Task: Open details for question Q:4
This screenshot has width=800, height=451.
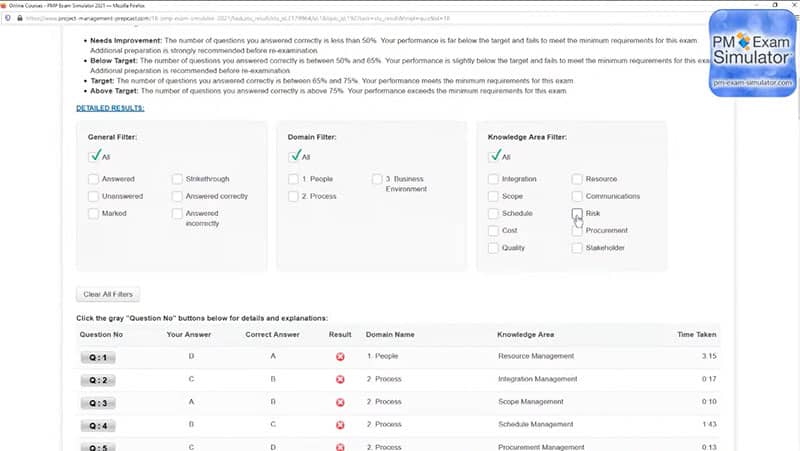Action: (x=98, y=426)
